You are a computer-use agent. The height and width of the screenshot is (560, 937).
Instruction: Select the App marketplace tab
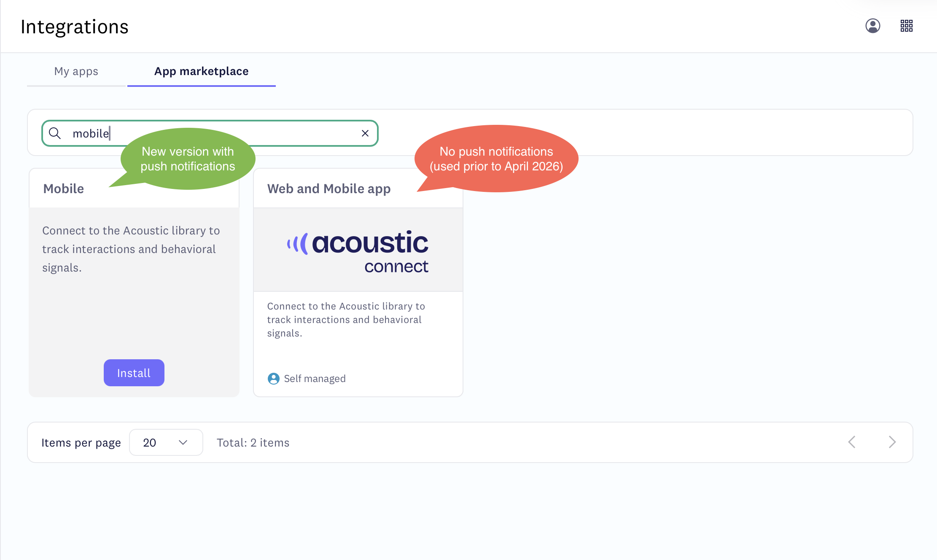[x=201, y=71]
